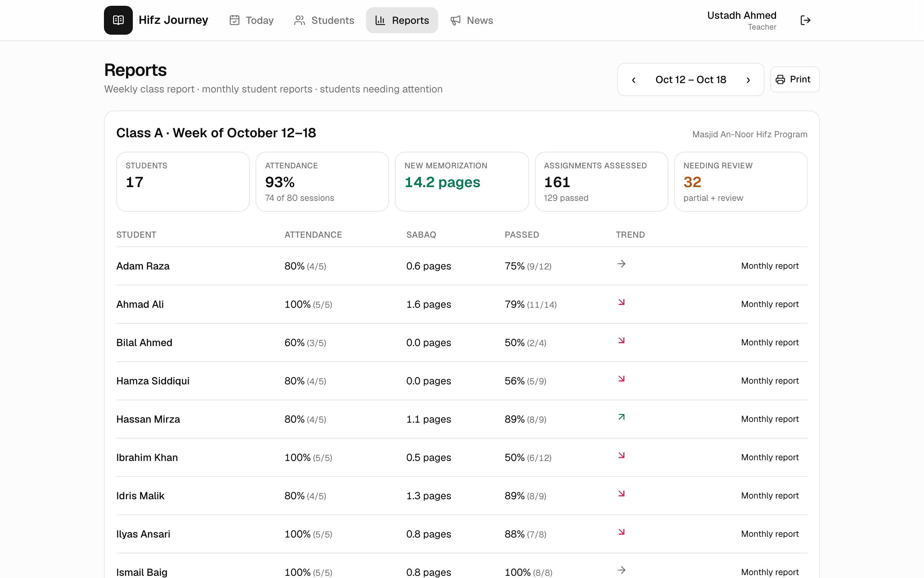This screenshot has width=924, height=578.
Task: Click Bilal Ahmed's downward trend arrow icon
Action: (621, 340)
